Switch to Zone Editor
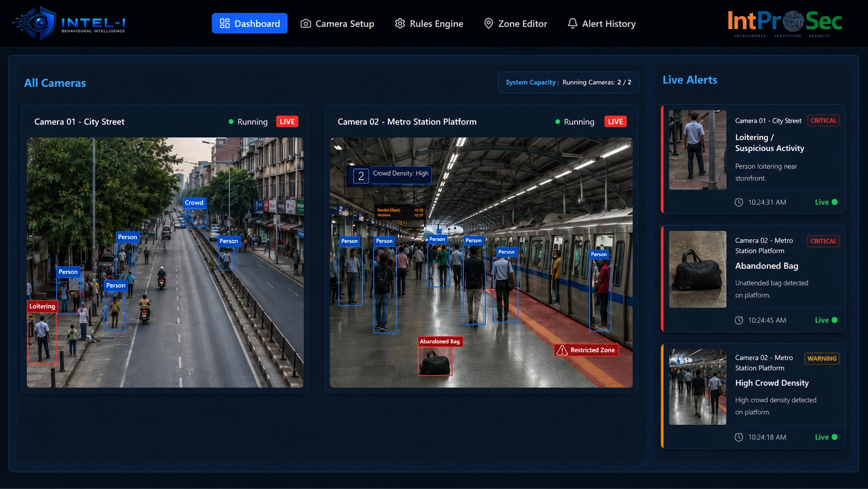The width and height of the screenshot is (868, 489). click(516, 23)
